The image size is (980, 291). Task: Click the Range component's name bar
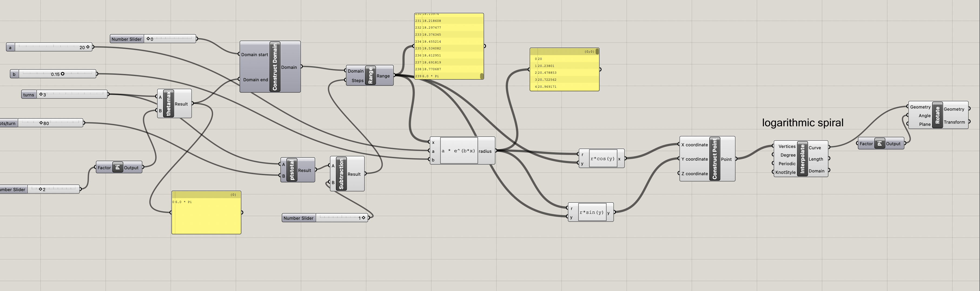tap(370, 76)
